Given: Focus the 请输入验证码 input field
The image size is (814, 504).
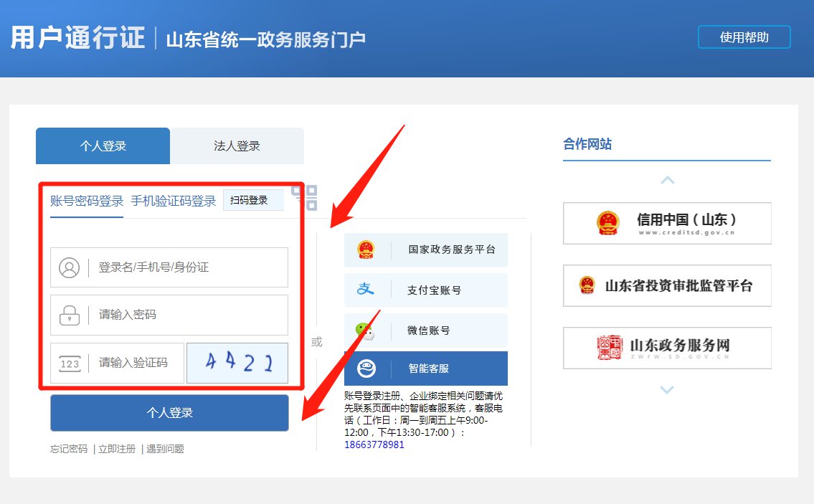Looking at the screenshot, I should (118, 363).
